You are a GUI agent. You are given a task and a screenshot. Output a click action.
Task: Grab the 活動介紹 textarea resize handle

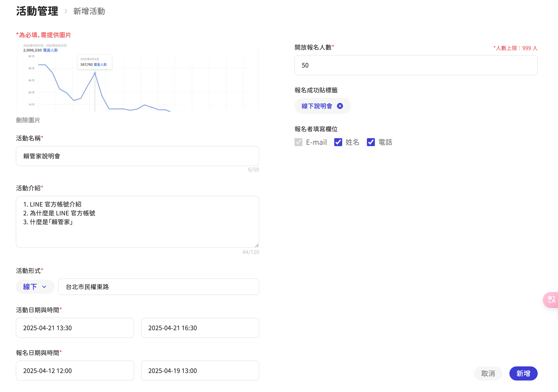[x=257, y=245]
